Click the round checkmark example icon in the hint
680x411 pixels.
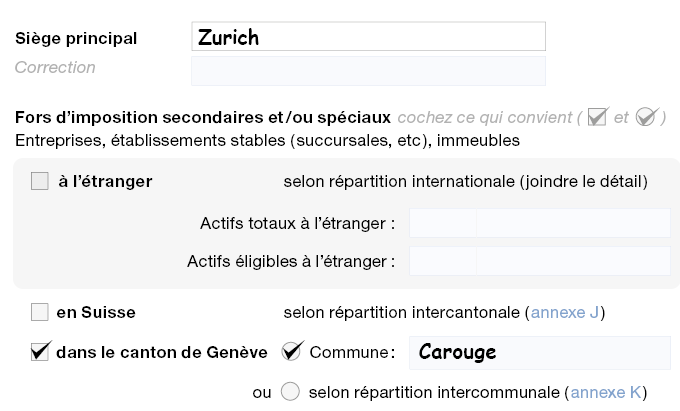pyautogui.click(x=645, y=117)
